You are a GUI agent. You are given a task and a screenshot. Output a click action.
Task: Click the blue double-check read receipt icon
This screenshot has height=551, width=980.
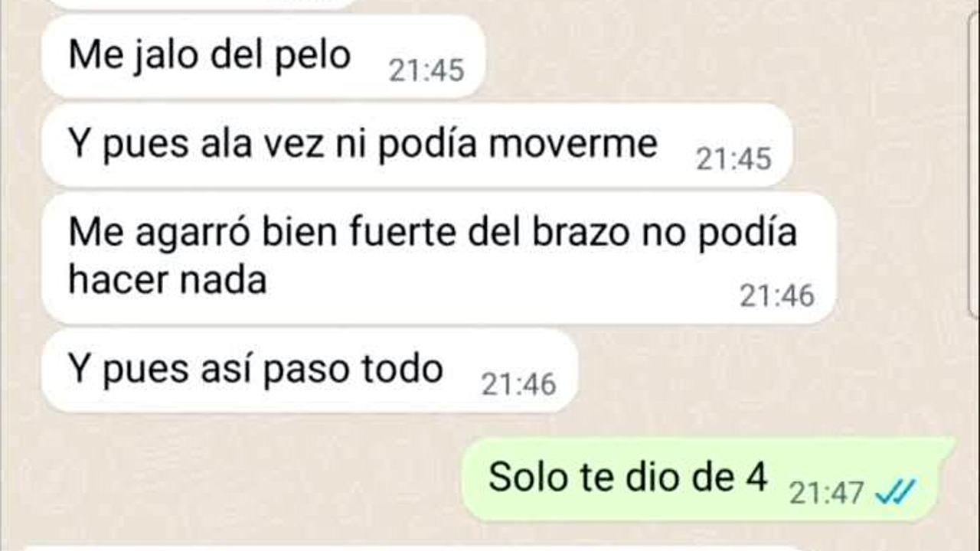895,493
